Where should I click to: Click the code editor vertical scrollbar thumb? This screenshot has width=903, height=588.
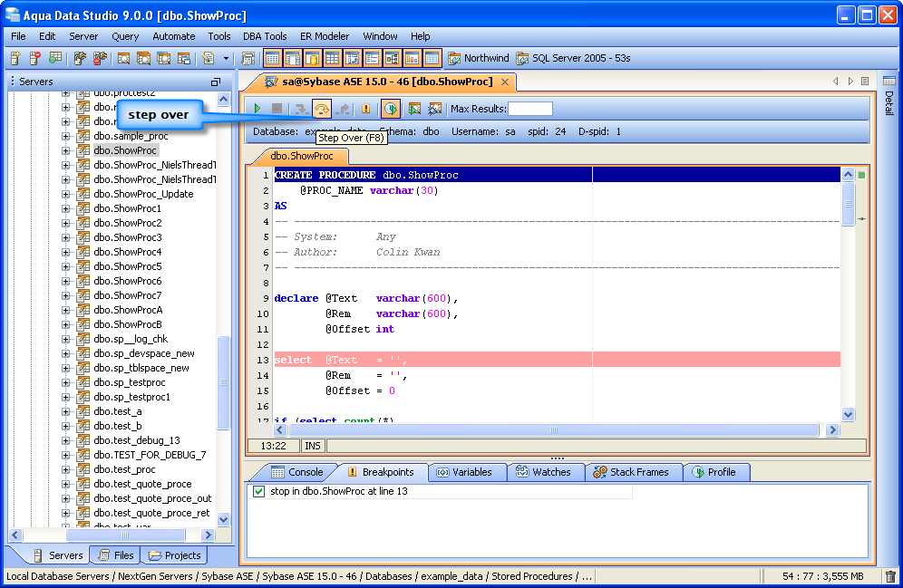(x=848, y=204)
